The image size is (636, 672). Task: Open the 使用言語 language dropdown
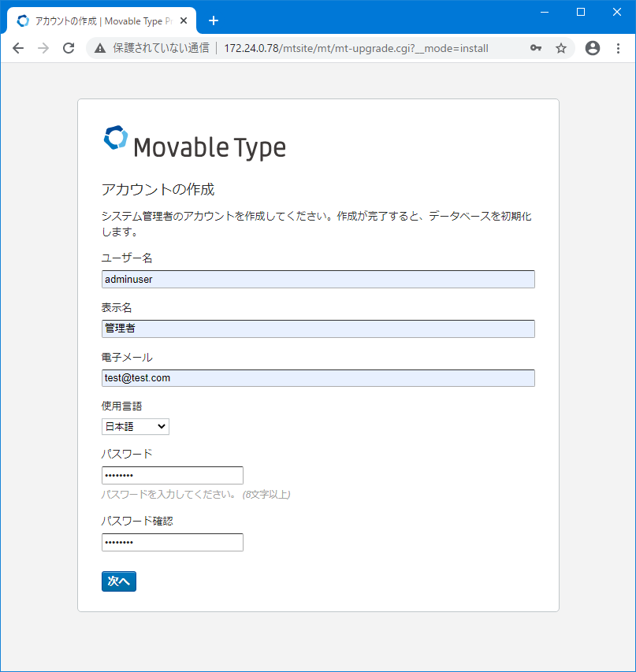135,426
